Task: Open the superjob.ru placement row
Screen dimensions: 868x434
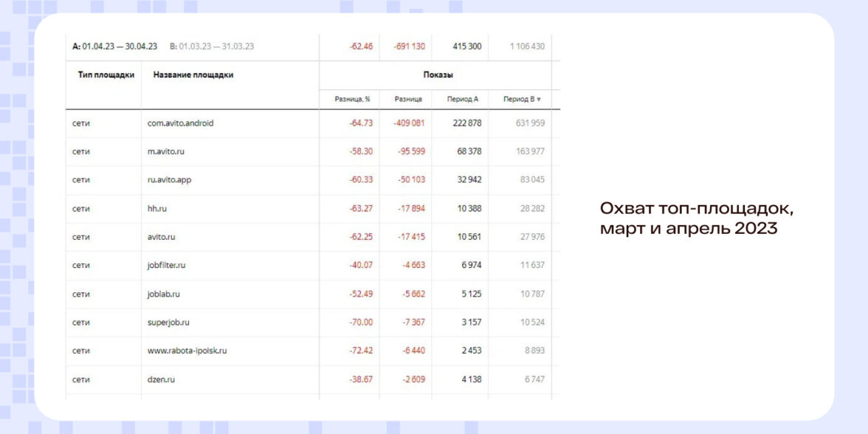Action: (169, 323)
